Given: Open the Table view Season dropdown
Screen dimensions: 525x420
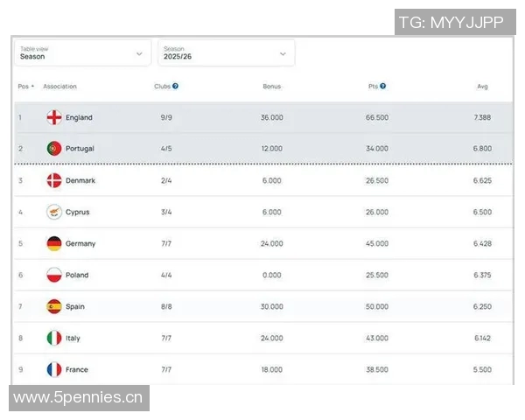Looking at the screenshot, I should coord(81,53).
